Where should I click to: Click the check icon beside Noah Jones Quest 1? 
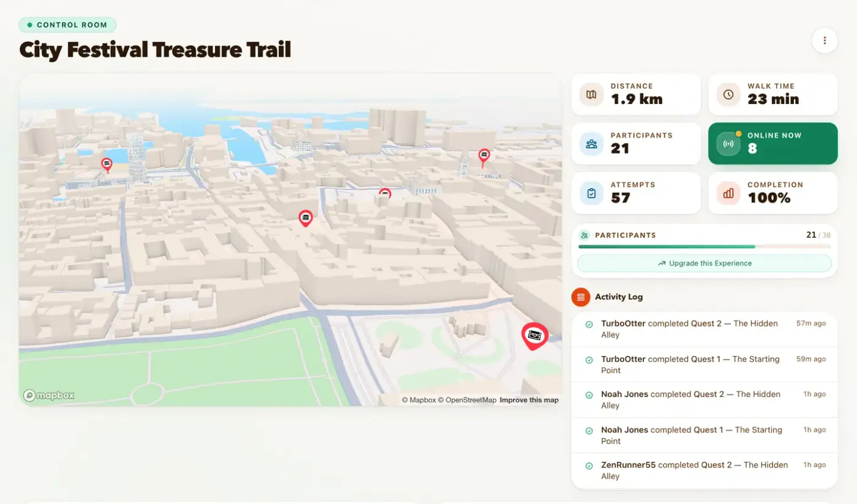point(589,431)
